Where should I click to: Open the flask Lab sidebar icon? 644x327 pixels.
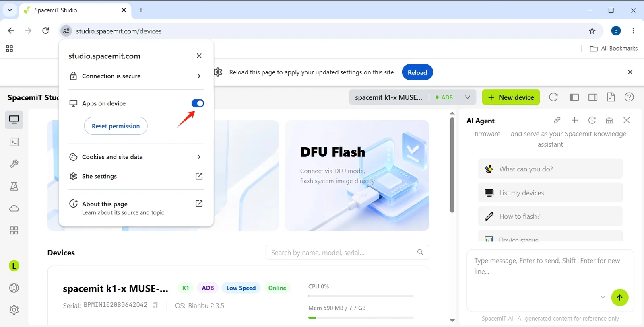(14, 186)
